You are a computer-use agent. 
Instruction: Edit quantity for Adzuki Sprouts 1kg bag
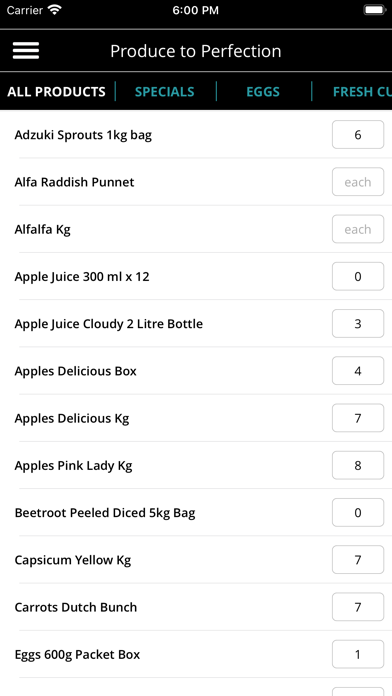[358, 134]
